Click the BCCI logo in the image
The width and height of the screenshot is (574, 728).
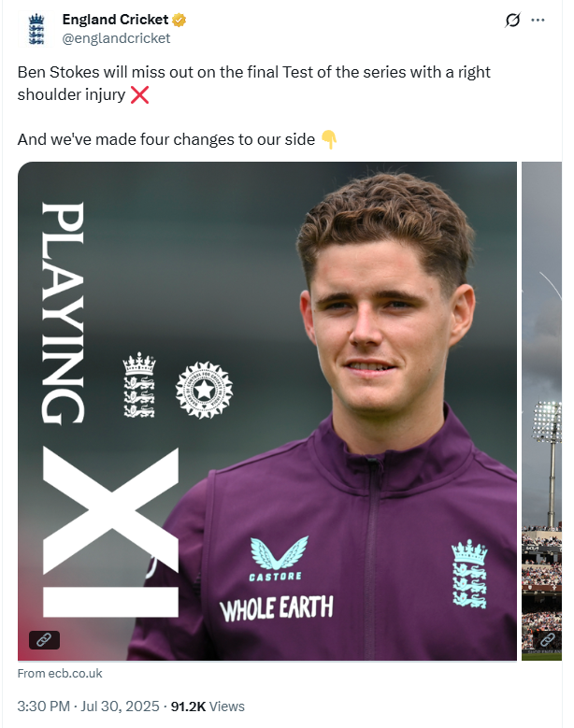click(203, 389)
